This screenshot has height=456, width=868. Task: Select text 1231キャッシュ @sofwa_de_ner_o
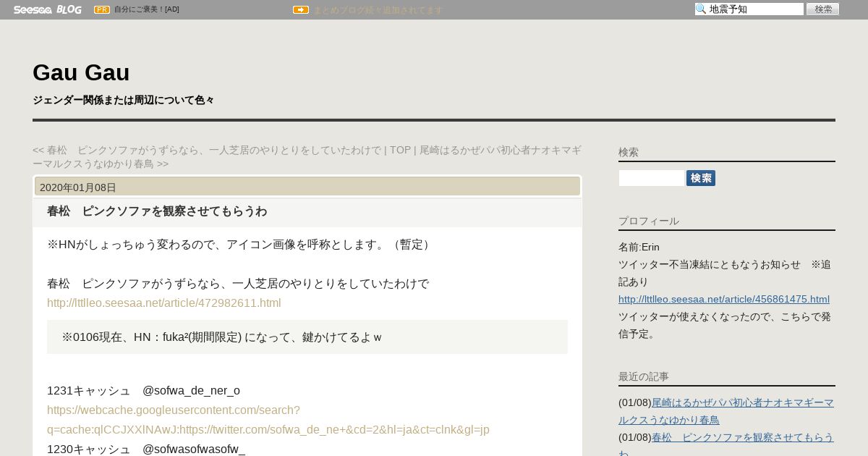tap(143, 391)
